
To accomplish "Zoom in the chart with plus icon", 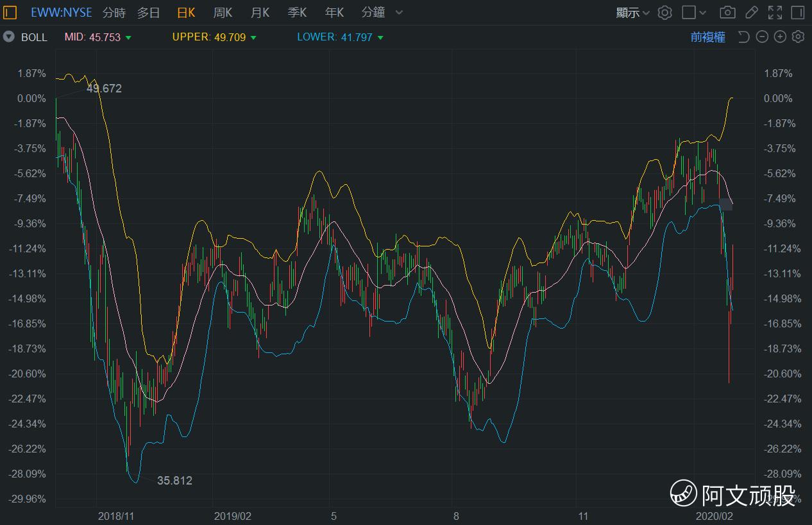I will click(x=780, y=37).
